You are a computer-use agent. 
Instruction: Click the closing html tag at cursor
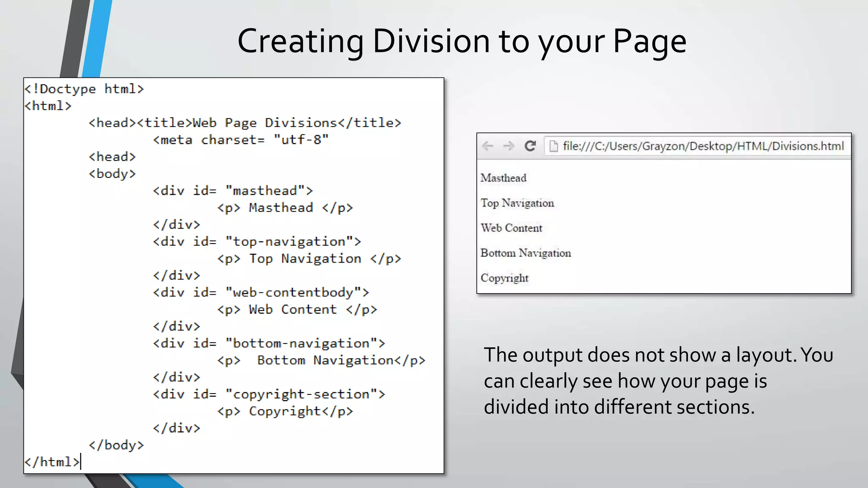point(52,462)
